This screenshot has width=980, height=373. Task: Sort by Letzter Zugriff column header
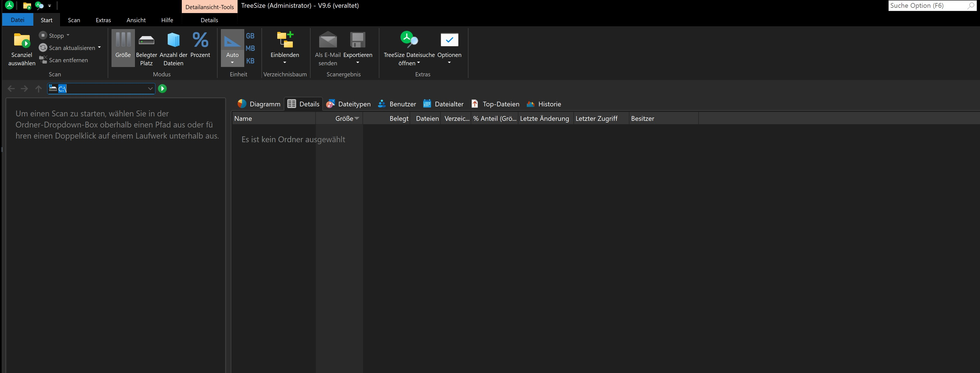[601, 118]
